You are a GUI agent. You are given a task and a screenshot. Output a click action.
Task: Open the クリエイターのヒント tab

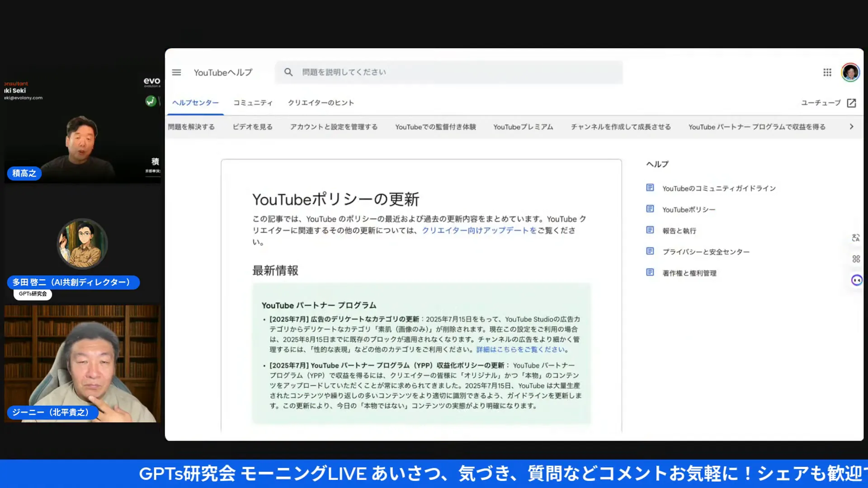[x=321, y=103]
